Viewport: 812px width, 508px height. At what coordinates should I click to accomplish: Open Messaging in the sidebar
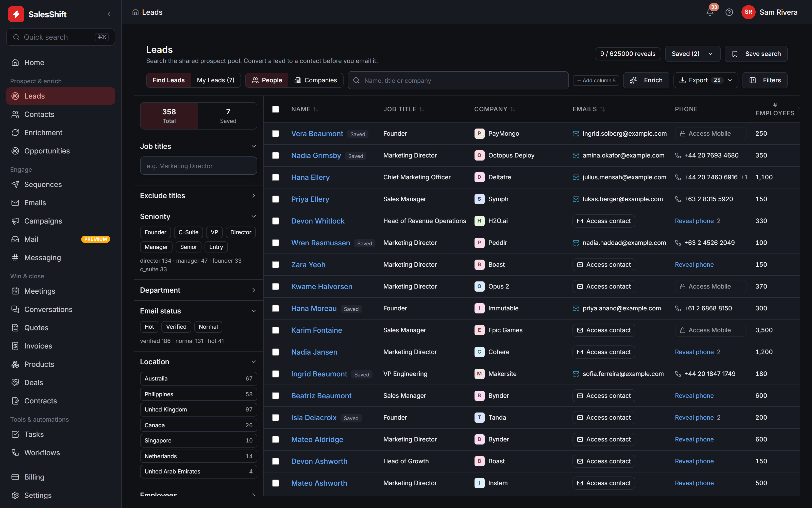(60, 258)
